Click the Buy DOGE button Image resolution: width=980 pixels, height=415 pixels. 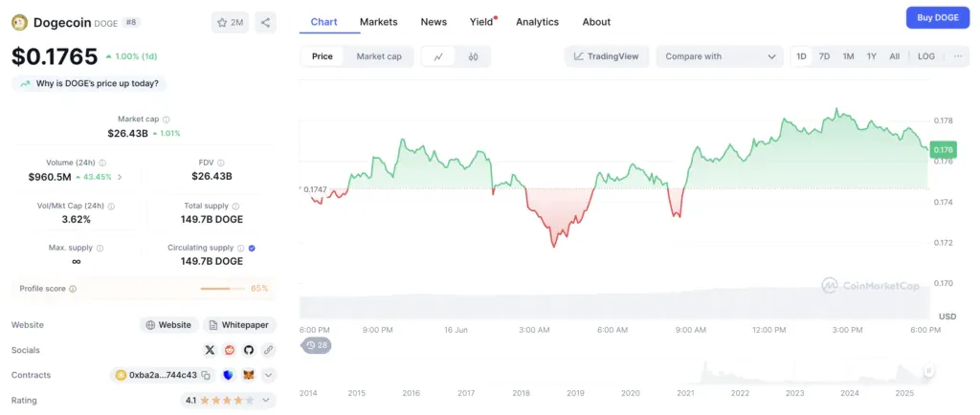coord(937,17)
